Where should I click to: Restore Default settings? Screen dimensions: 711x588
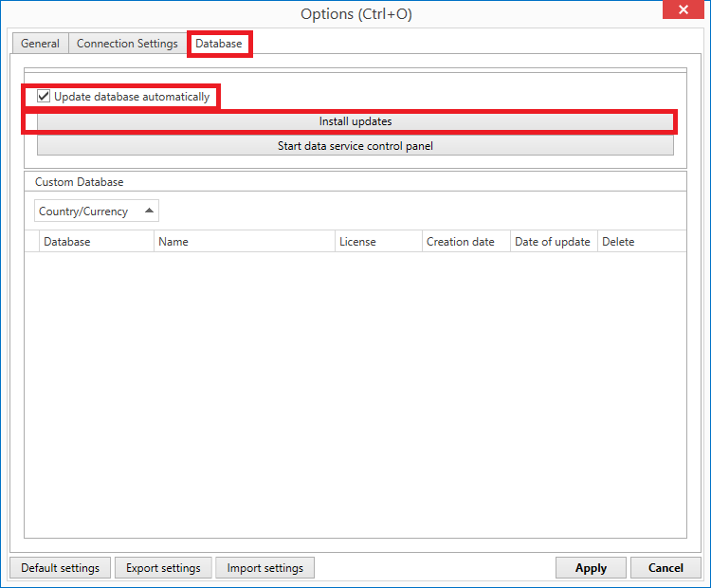coord(60,568)
